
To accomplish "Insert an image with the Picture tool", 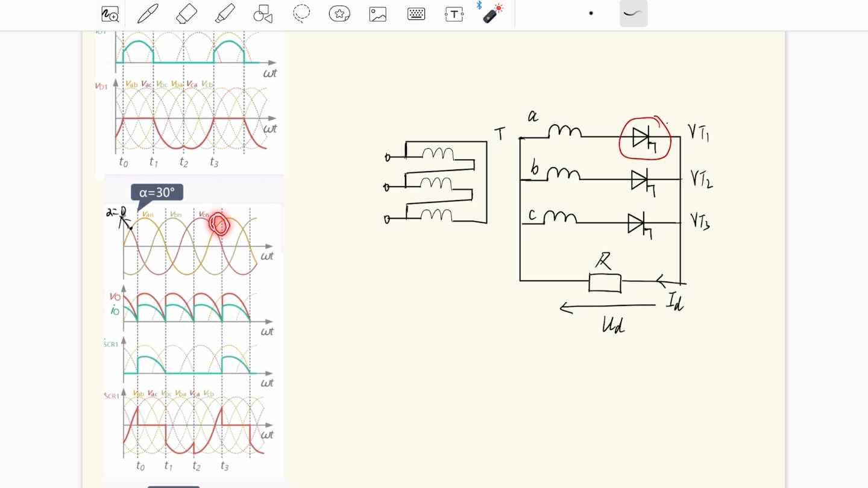I will coord(378,14).
